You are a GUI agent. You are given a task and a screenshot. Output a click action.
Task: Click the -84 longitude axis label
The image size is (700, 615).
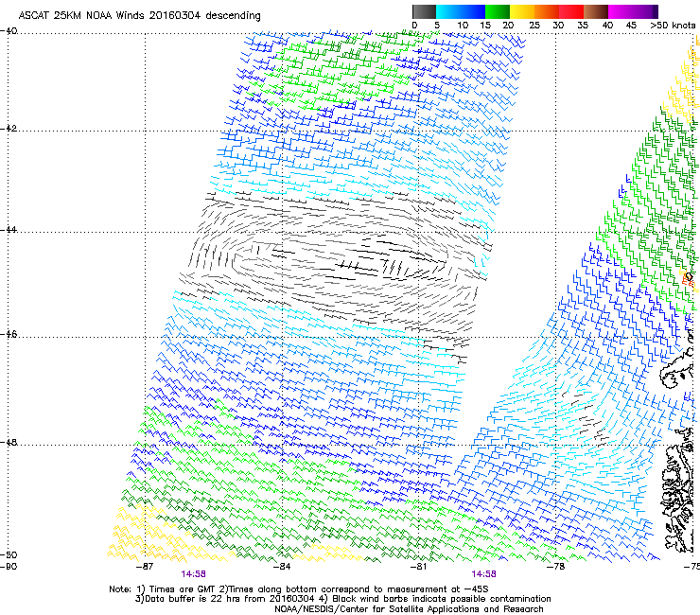tap(282, 567)
